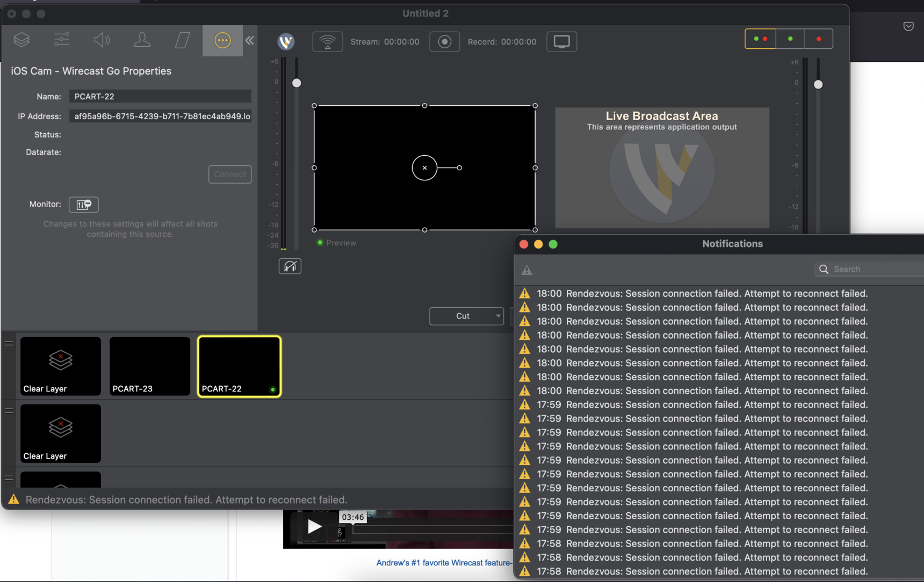Adjust the live audio volume slider
This screenshot has width=924, height=582.
click(x=818, y=84)
